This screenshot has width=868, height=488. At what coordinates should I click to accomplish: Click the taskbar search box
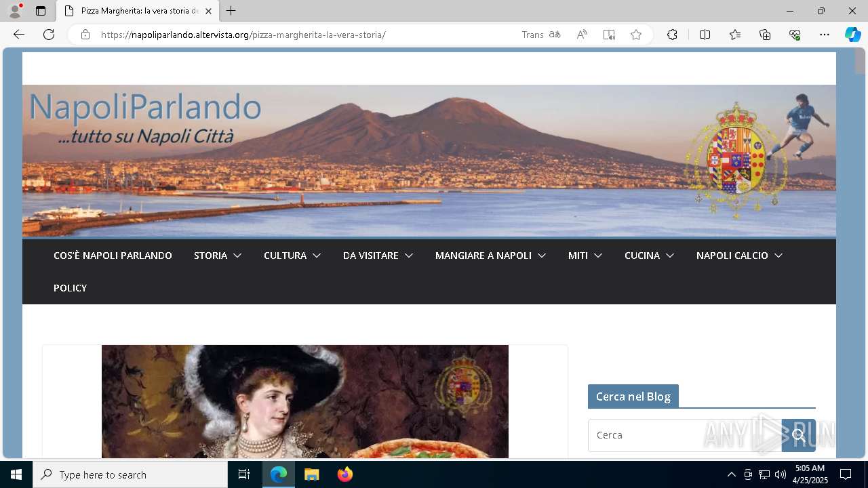tap(130, 474)
